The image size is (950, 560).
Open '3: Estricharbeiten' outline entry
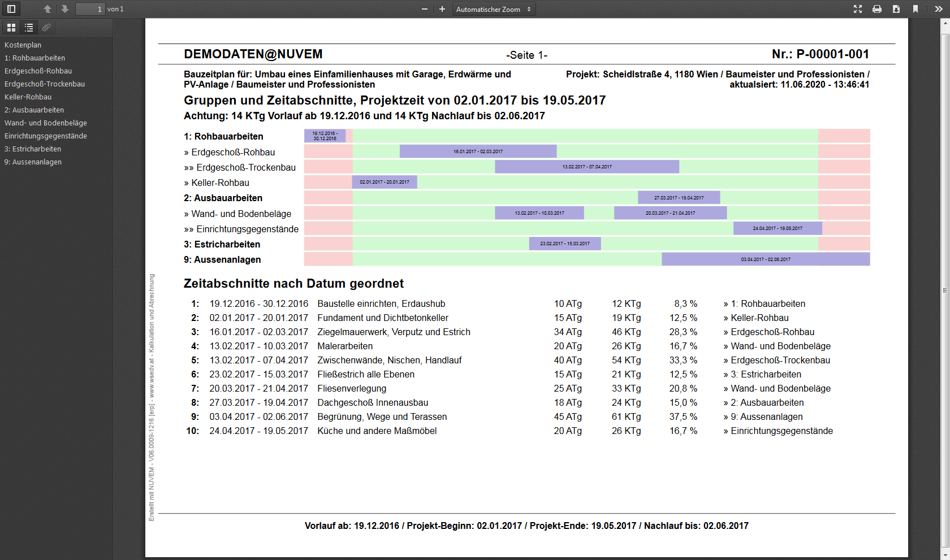33,149
